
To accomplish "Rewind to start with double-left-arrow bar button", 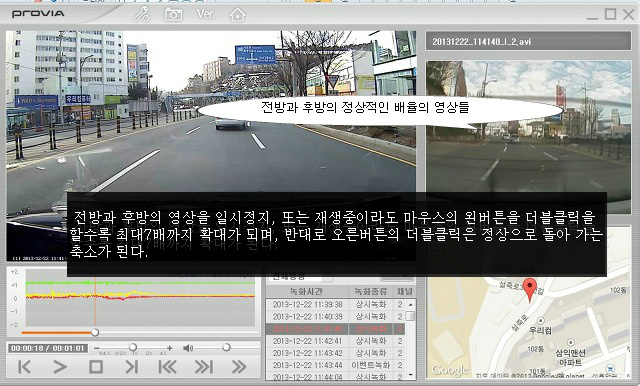I will coord(167,367).
